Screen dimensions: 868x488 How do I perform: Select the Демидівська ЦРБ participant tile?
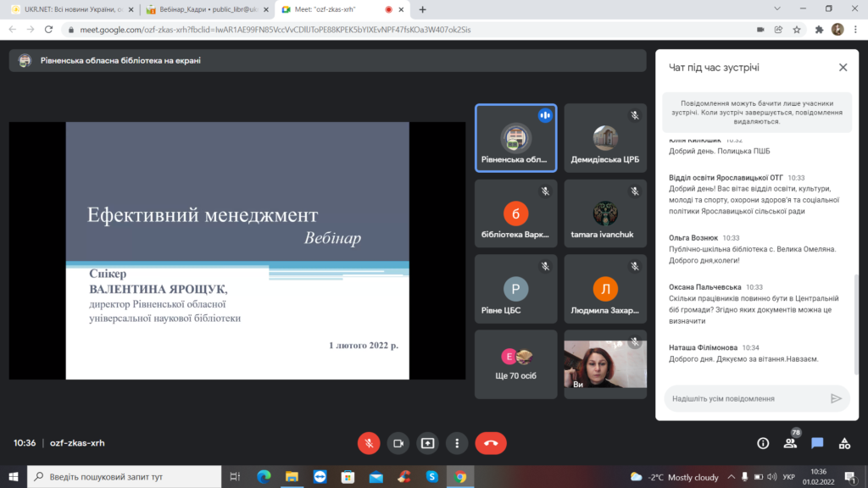point(604,138)
